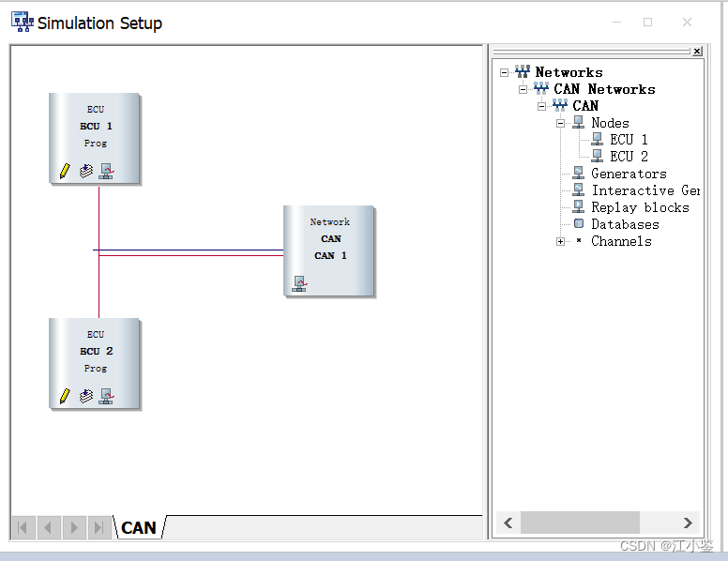The width and height of the screenshot is (728, 561).
Task: Click the Prog label in ECU 1 block
Action: coord(95,143)
